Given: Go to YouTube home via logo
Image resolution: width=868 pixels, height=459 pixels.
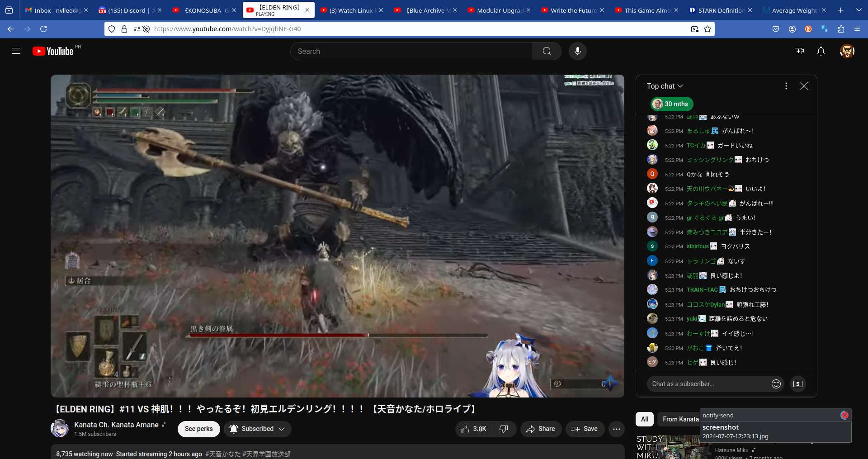Looking at the screenshot, I should point(53,51).
